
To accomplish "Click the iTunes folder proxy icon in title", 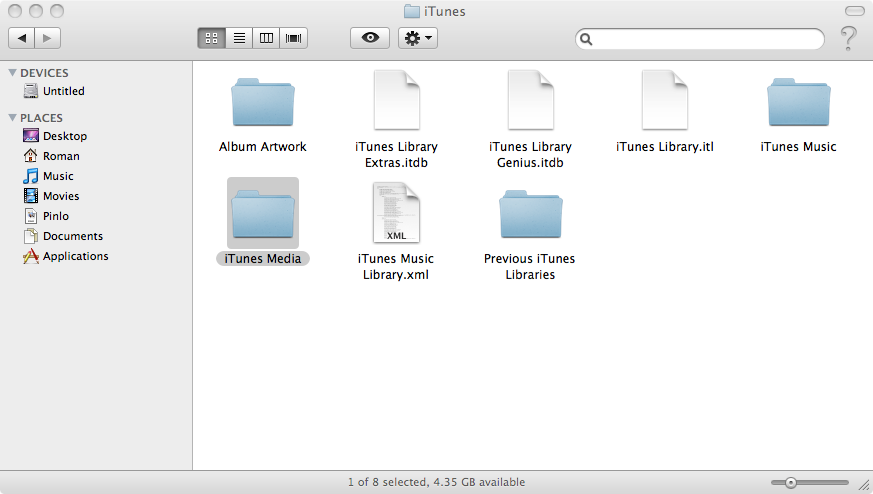I will [x=411, y=11].
